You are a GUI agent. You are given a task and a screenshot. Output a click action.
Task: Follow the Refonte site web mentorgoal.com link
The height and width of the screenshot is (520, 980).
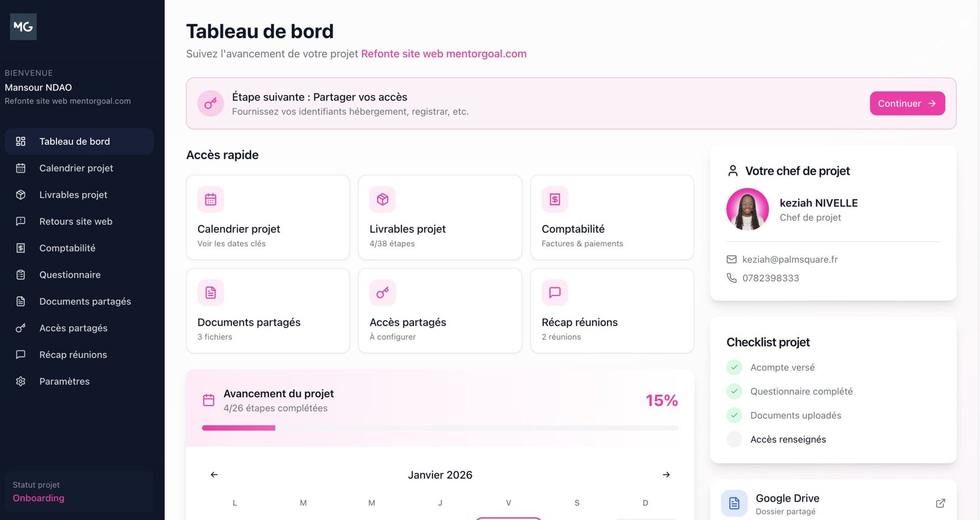[x=443, y=54]
